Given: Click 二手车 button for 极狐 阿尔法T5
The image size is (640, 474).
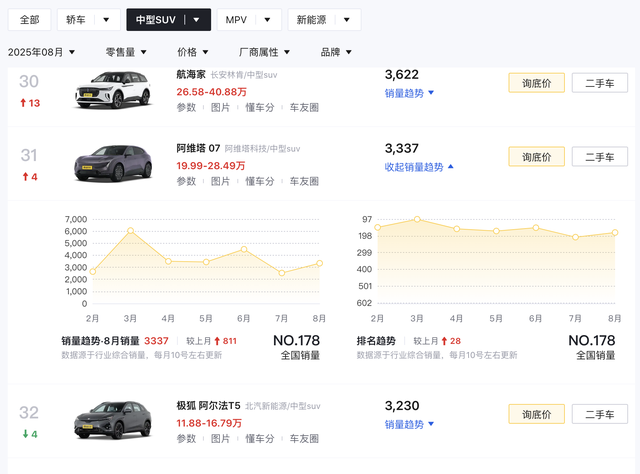Looking at the screenshot, I should 600,414.
